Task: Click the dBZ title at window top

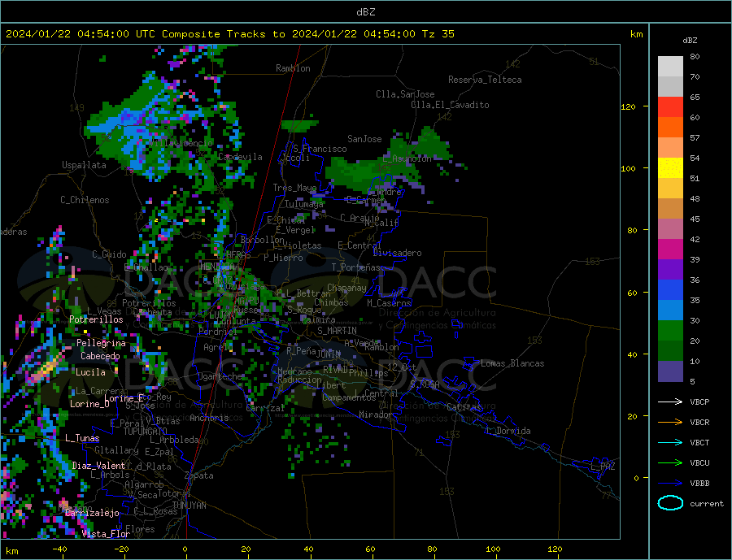Action: 365,12
